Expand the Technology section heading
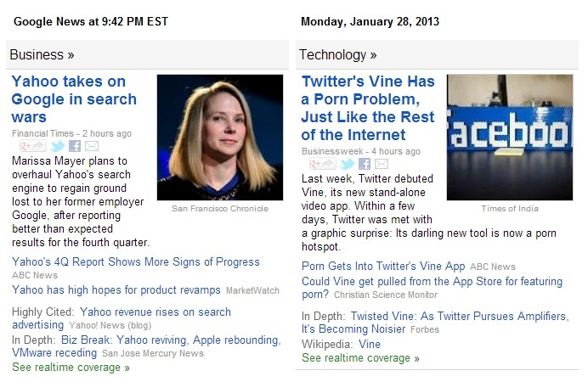Image resolution: width=588 pixels, height=382 pixels. [337, 55]
